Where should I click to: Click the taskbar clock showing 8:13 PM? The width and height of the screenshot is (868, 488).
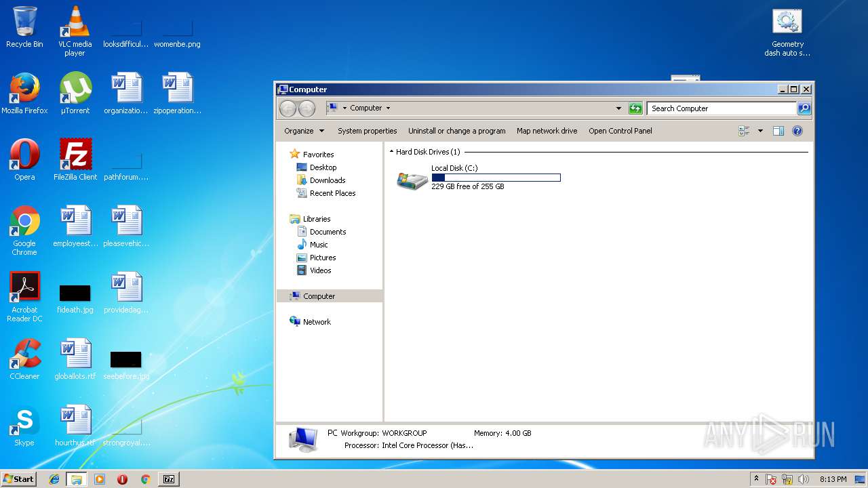click(x=833, y=479)
